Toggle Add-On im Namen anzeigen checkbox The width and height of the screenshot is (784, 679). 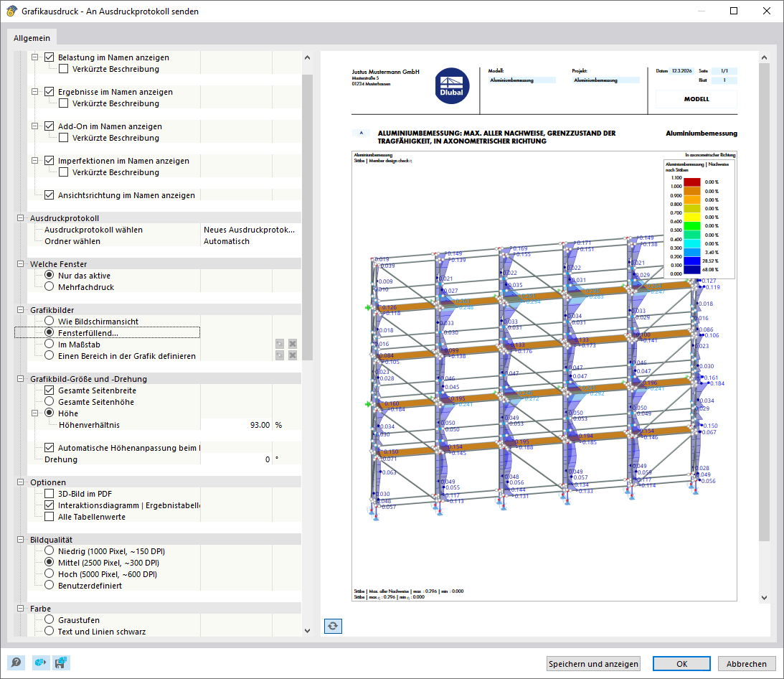point(49,126)
